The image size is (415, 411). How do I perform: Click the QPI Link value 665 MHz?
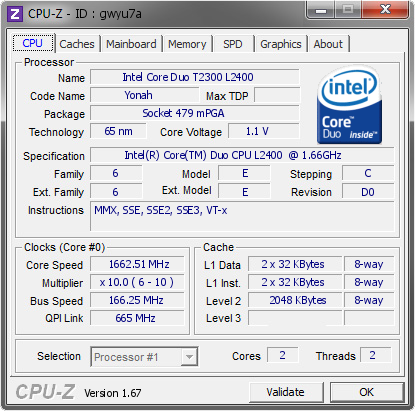pyautogui.click(x=137, y=318)
